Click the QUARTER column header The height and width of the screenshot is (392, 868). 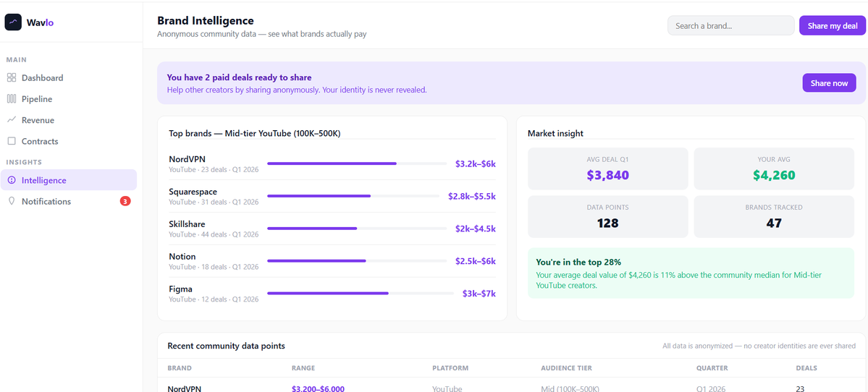[712, 367]
